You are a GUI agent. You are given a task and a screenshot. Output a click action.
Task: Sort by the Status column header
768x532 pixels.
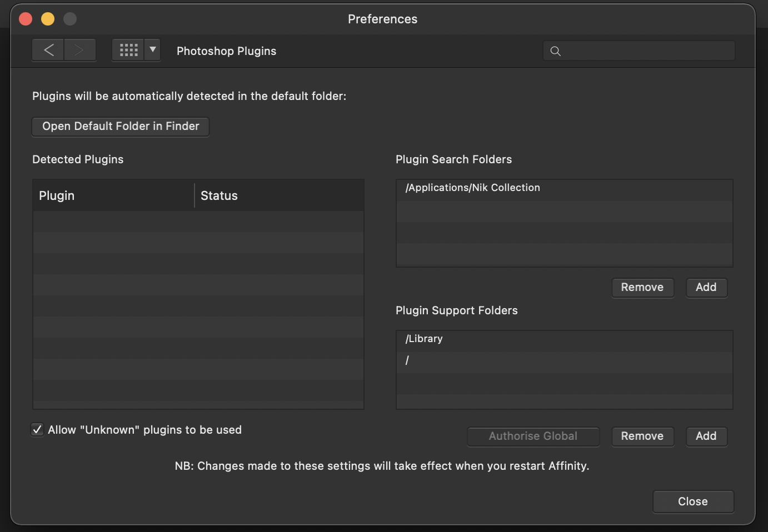(x=280, y=195)
